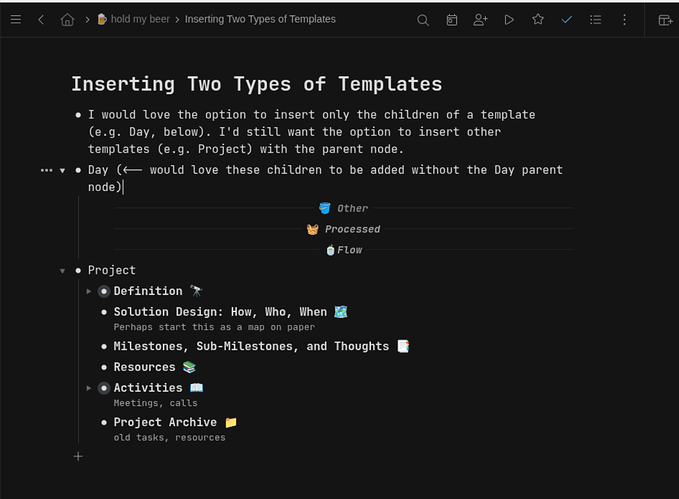Click the 'Project' node text

click(x=112, y=270)
